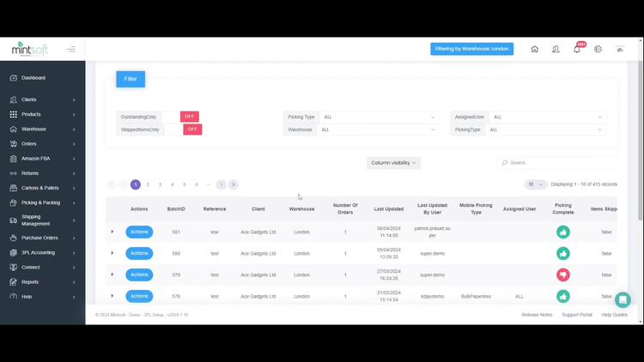Go to page 6 of results
Viewport: 644px width, 362px height.
tap(197, 184)
